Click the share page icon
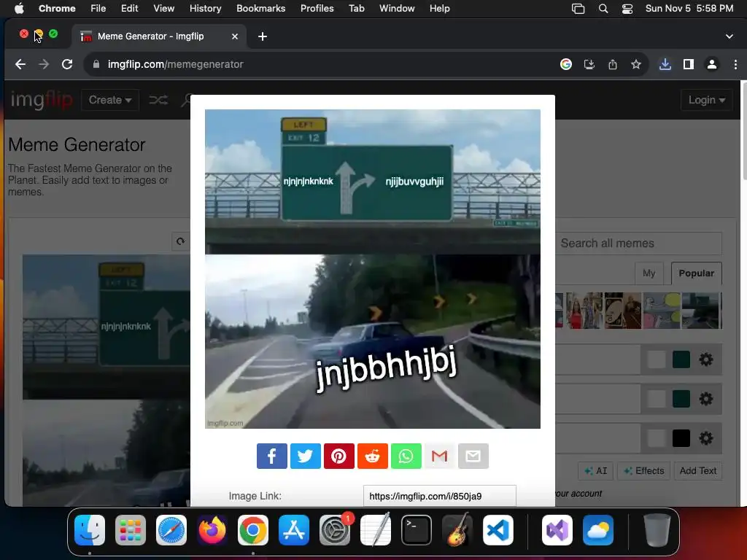 point(613,64)
